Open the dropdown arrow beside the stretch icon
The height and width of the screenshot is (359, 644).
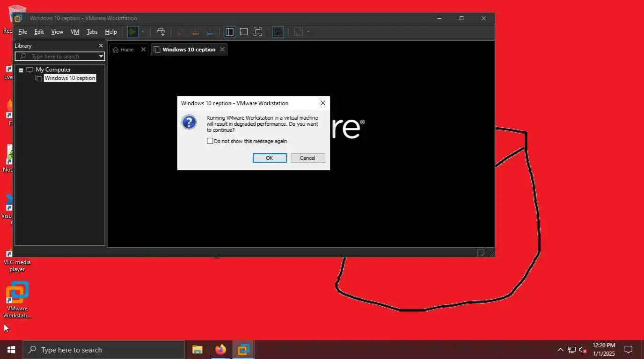pyautogui.click(x=308, y=32)
